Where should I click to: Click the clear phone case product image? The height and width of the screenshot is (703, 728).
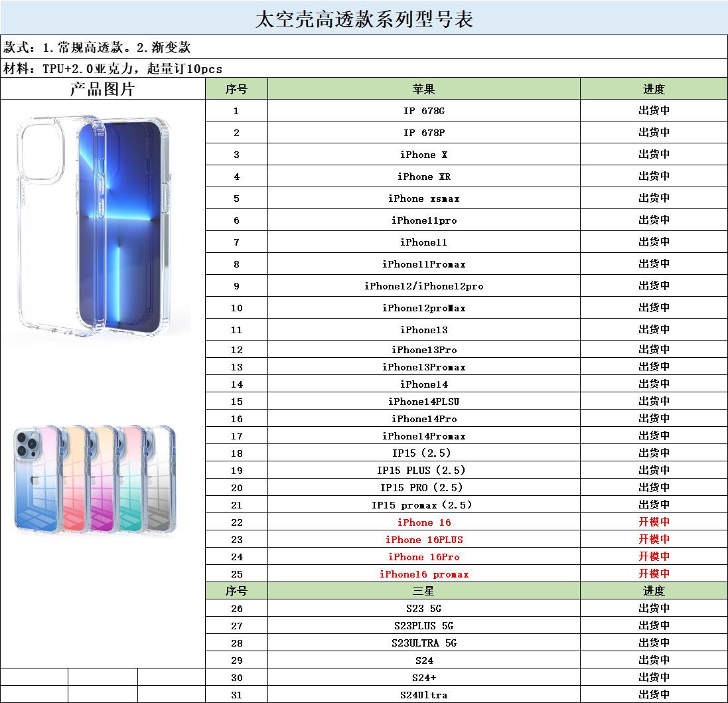click(x=95, y=226)
